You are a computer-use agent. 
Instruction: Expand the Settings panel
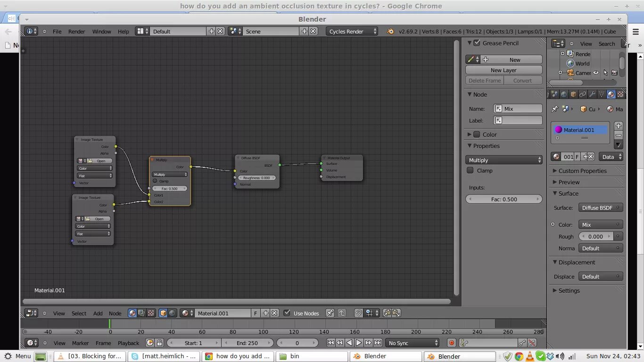(x=554, y=290)
